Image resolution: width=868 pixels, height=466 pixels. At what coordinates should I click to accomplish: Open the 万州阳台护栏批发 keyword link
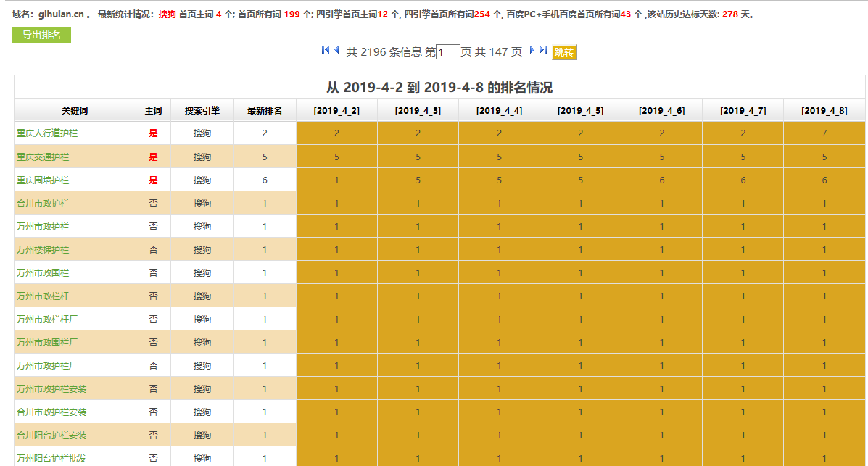(46, 457)
